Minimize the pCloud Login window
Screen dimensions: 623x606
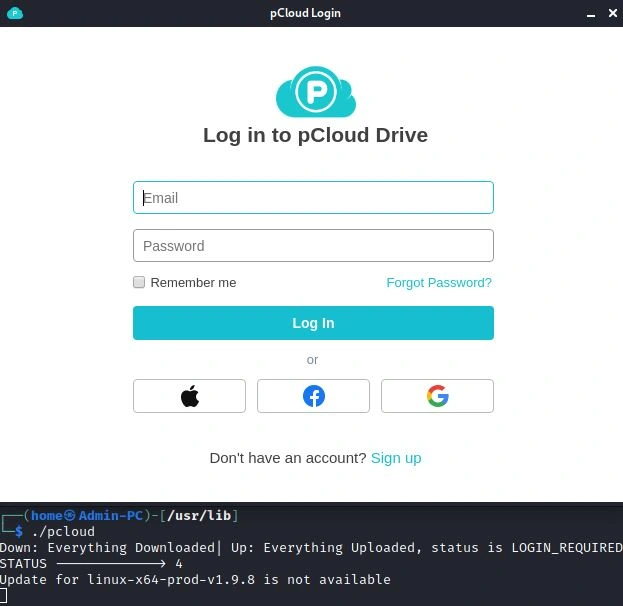click(x=591, y=14)
